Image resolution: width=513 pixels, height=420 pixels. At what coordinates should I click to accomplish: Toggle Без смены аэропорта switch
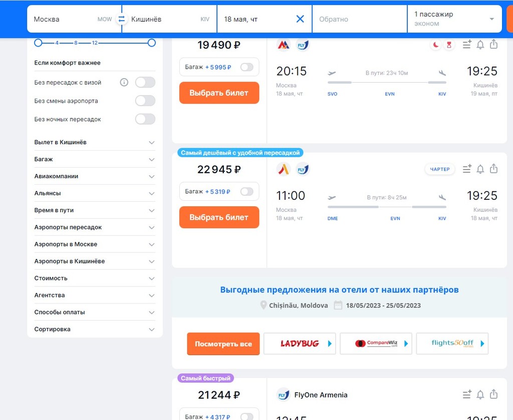point(145,101)
